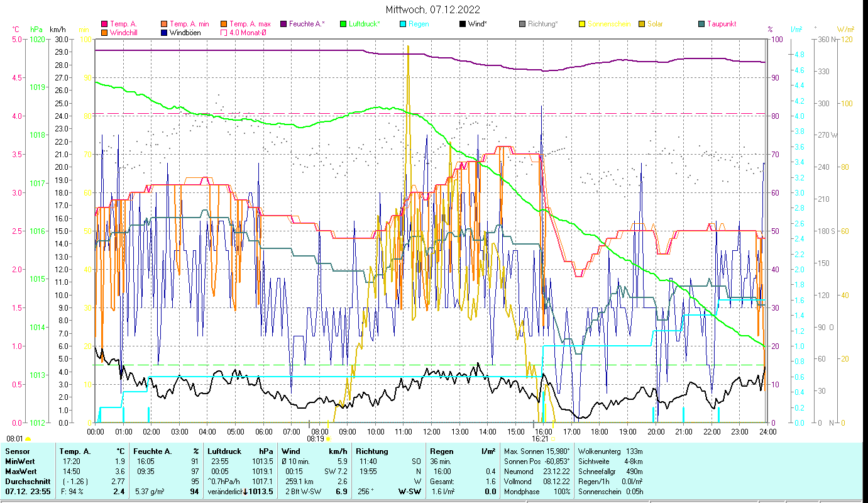This screenshot has height=503, width=868.
Task: Click the Regen header in data table
Action: (440, 451)
